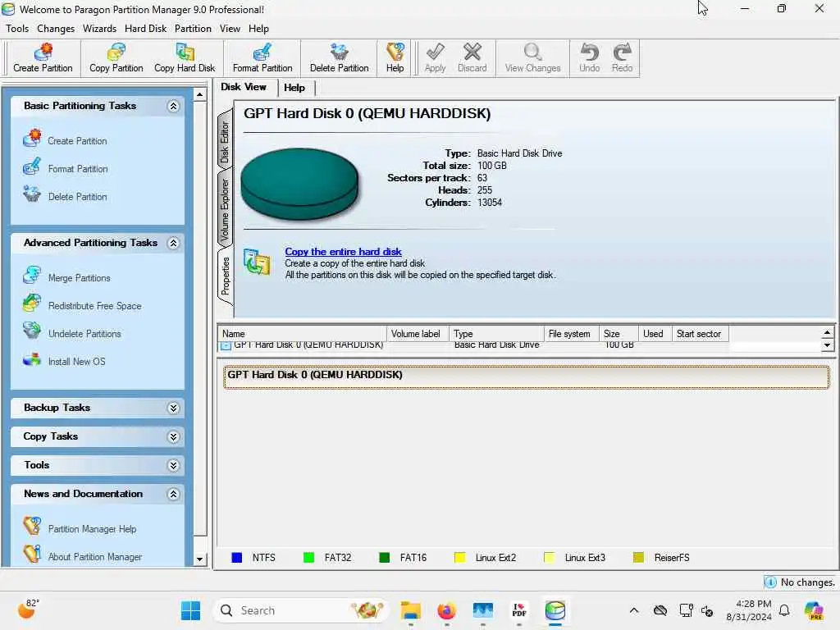Click Create Partition toolbar icon

coord(43,58)
